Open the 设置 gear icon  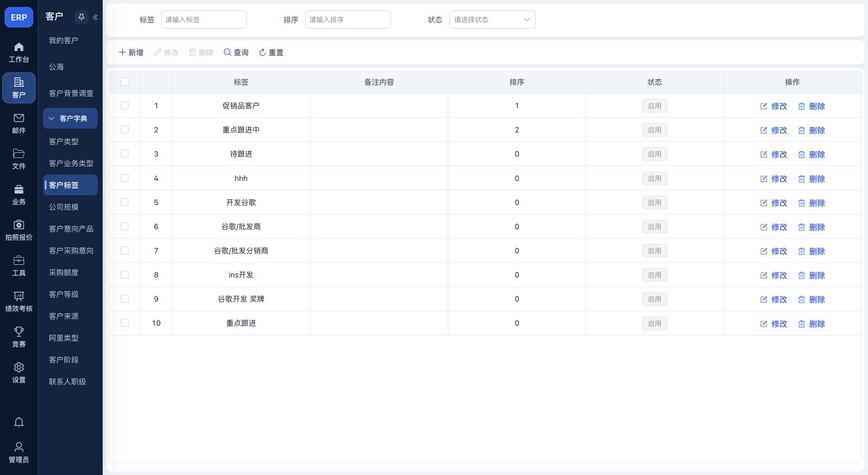coord(19,367)
